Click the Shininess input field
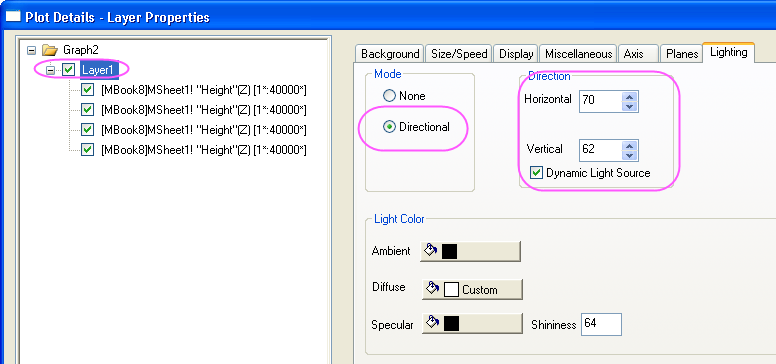Viewport: 776px width, 364px height. [601, 324]
